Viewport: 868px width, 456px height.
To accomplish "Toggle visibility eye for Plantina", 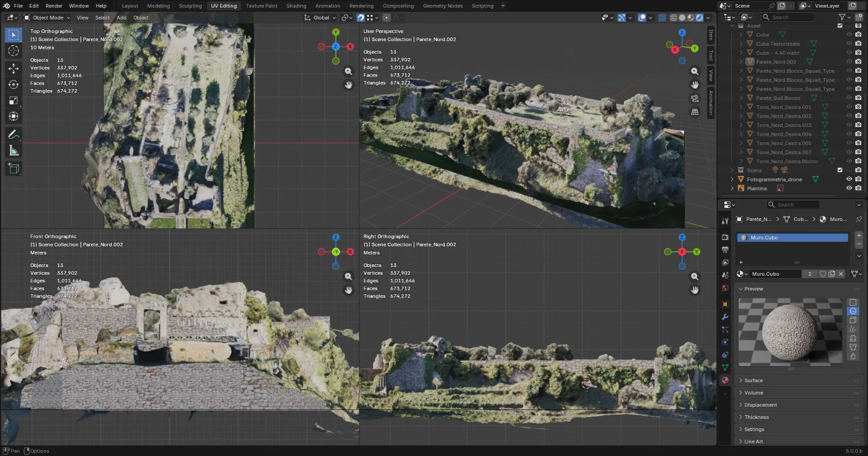I will point(849,188).
